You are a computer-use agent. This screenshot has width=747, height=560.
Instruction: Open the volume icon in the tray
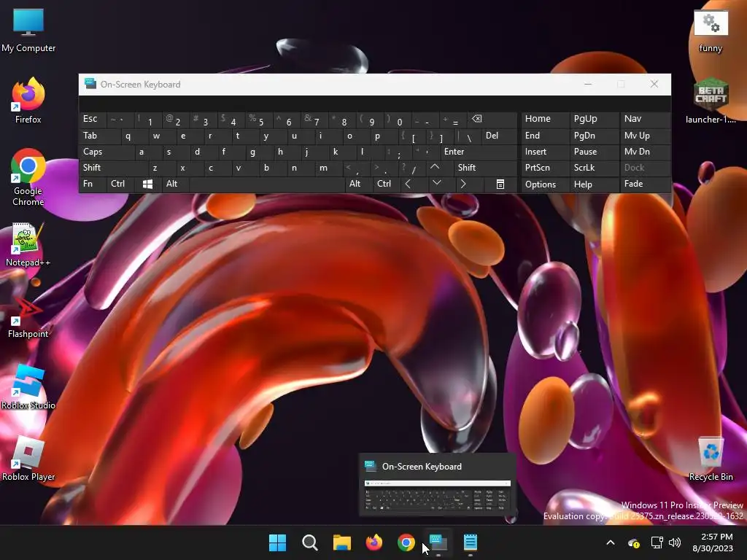tap(675, 542)
